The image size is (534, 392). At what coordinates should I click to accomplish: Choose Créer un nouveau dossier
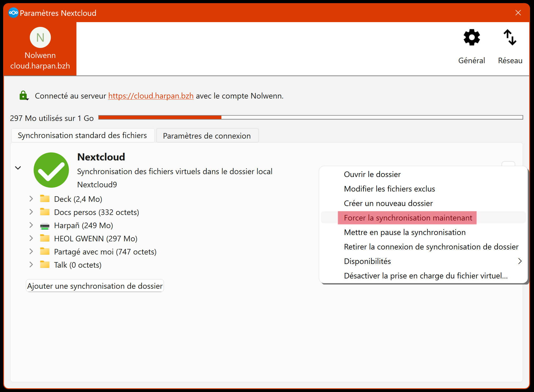pos(423,203)
